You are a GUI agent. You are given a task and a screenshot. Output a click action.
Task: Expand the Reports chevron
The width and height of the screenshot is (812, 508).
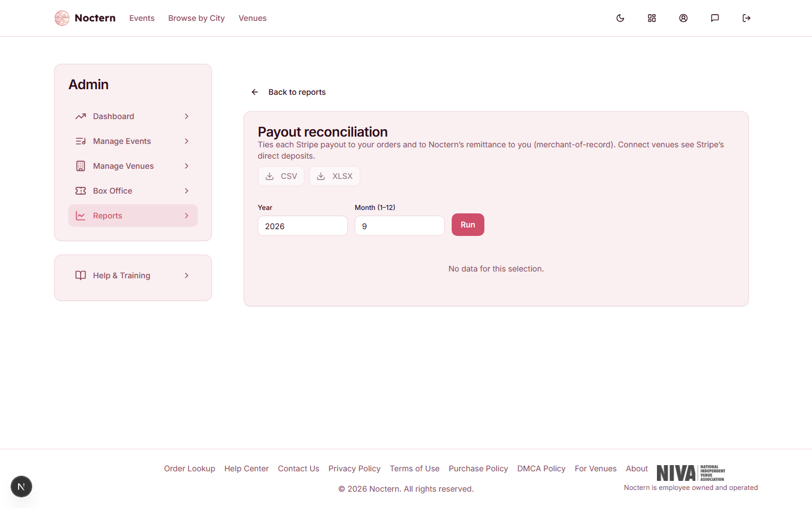click(187, 216)
